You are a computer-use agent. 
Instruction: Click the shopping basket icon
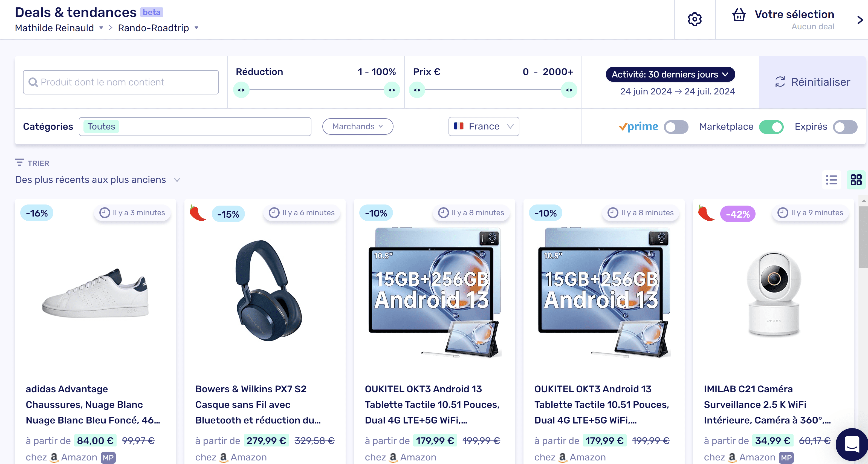(x=739, y=15)
